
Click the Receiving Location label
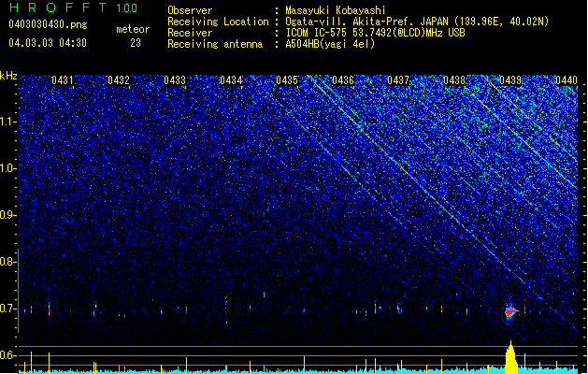coord(218,22)
